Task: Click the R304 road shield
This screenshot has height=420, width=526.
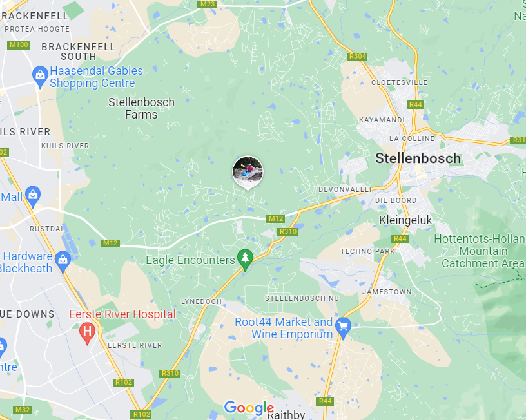Action: tap(357, 56)
